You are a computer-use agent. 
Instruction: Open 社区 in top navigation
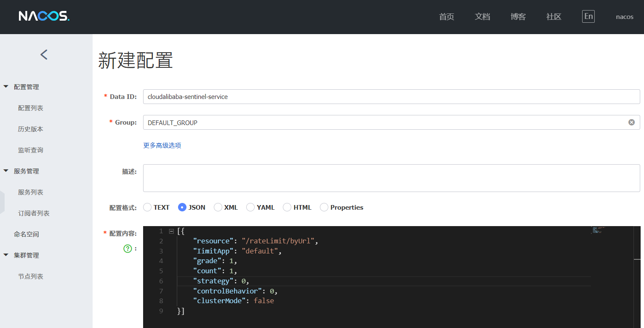(554, 17)
